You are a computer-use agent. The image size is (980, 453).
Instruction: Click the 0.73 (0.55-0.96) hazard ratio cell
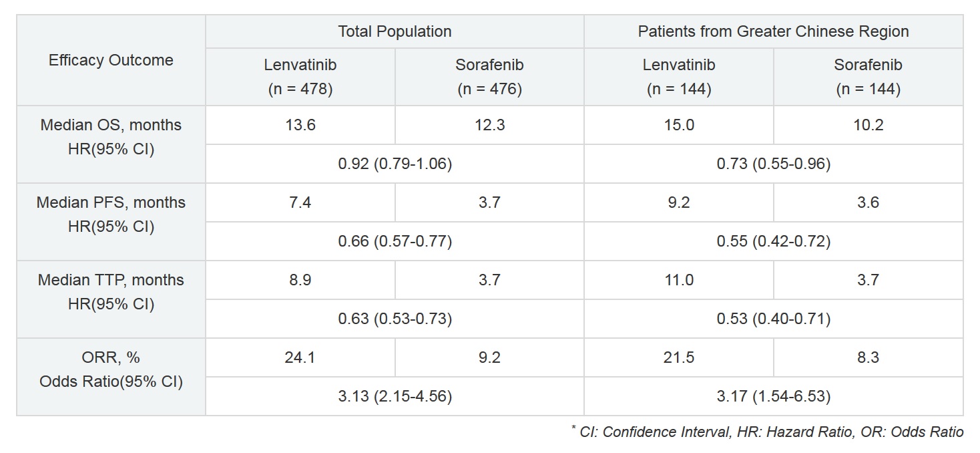[773, 164]
